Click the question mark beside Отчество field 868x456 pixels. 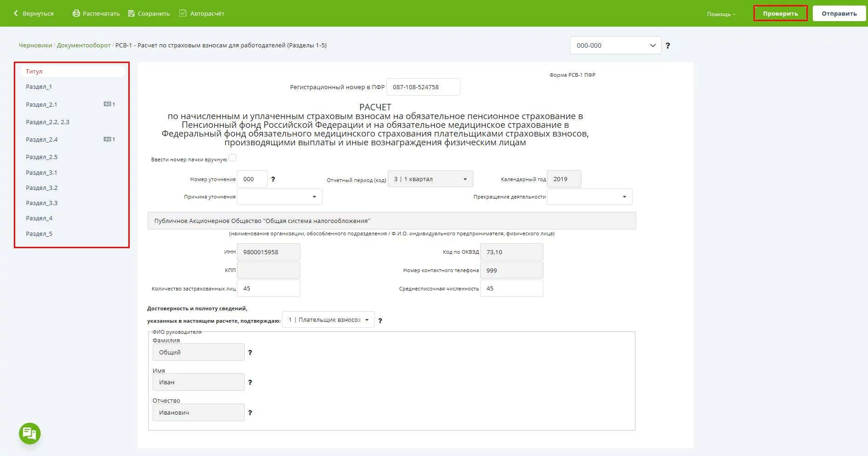point(250,413)
